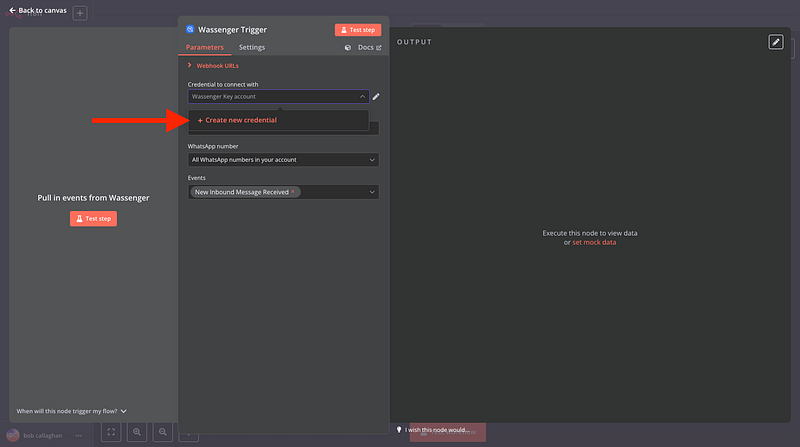The width and height of the screenshot is (800, 447).
Task: Click the zoom out magnifier icon
Action: click(x=161, y=432)
